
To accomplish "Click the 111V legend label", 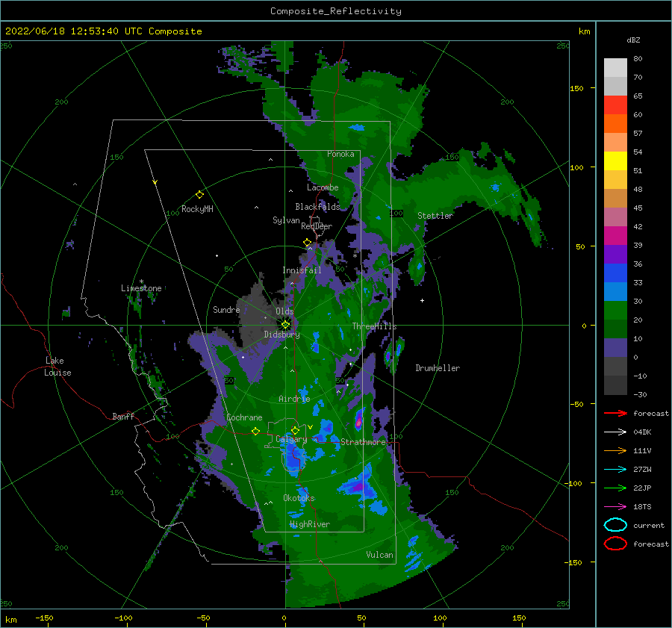I will (642, 450).
